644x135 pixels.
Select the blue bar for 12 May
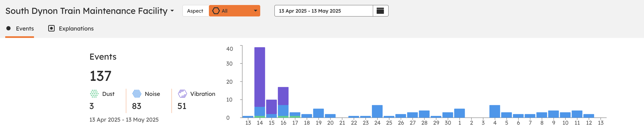pyautogui.click(x=588, y=116)
